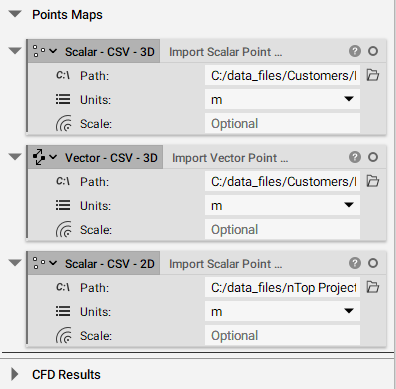The width and height of the screenshot is (396, 389).
Task: Collapse the Points Maps section
Action: click(15, 14)
